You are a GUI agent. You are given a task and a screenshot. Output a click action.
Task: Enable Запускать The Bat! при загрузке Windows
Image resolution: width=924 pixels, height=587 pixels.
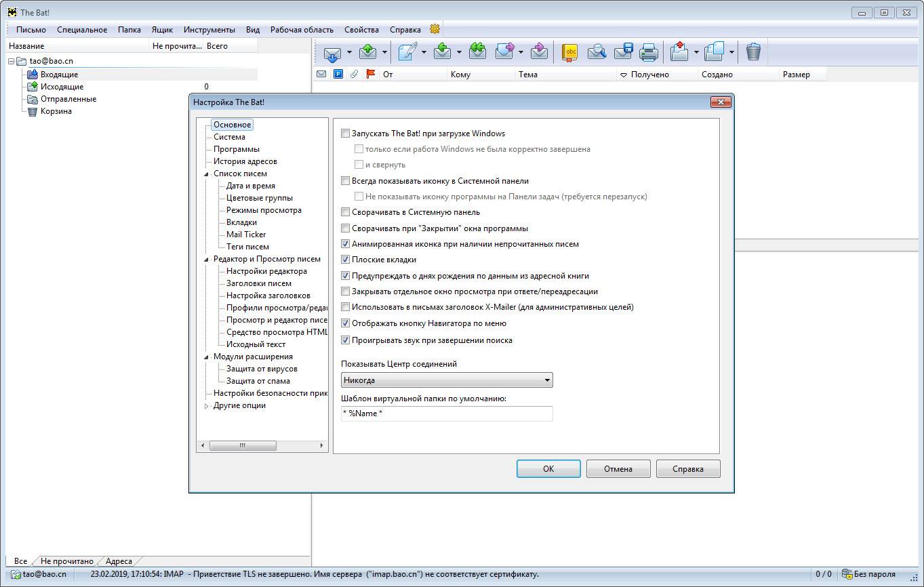pyautogui.click(x=346, y=134)
